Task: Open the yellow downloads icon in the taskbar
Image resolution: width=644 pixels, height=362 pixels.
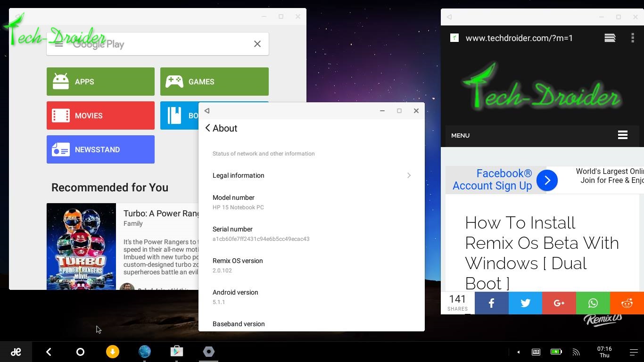Action: (113, 352)
